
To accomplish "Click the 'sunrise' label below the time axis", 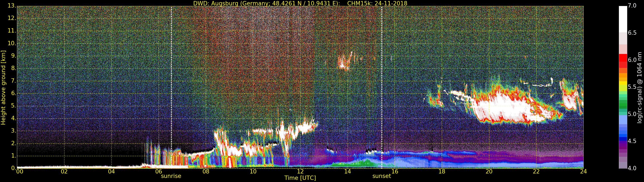I will (x=171, y=176).
